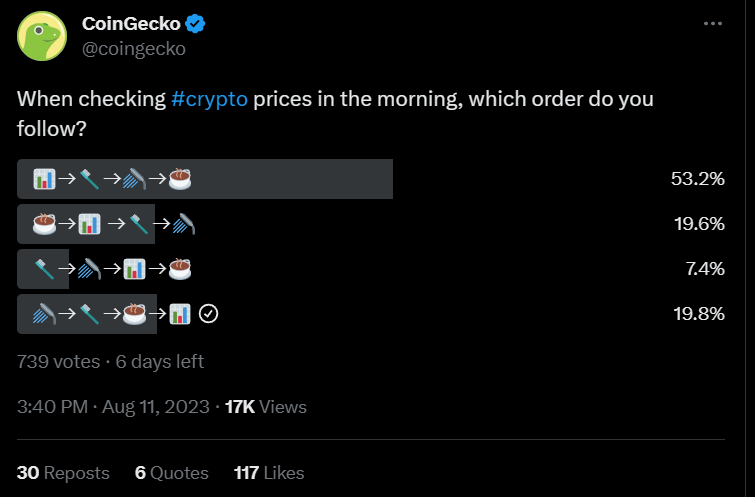View the 6 Quotes list
The height and width of the screenshot is (497, 755).
coord(171,473)
